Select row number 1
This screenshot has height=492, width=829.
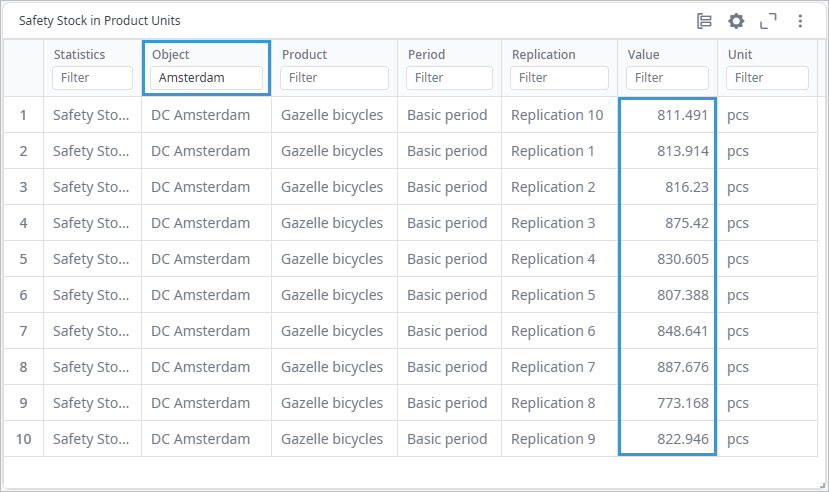pos(23,115)
